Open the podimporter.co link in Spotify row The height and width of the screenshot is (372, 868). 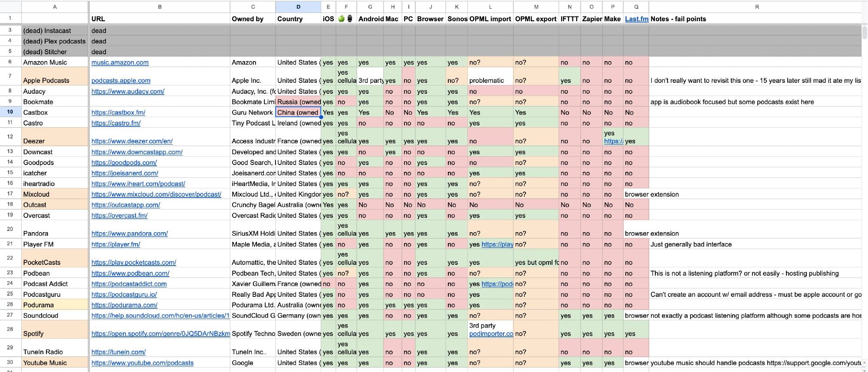[x=491, y=334]
